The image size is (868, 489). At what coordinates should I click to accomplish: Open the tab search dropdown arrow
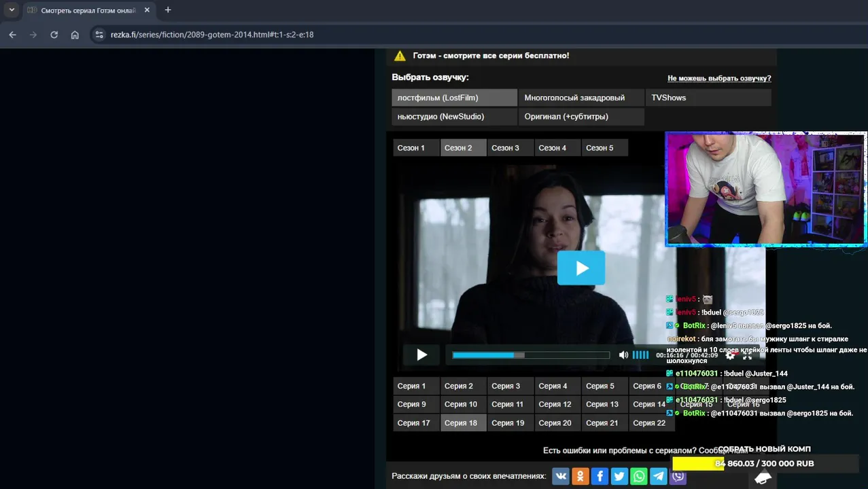pyautogui.click(x=12, y=10)
